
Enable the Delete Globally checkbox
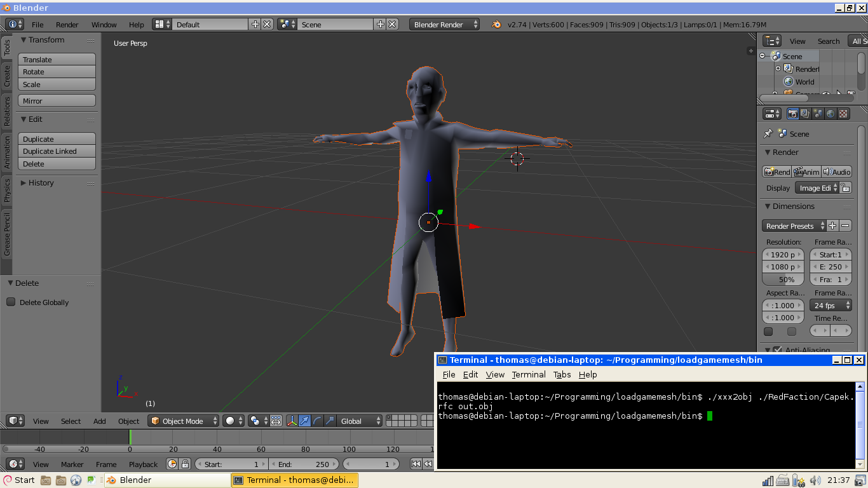click(11, 302)
